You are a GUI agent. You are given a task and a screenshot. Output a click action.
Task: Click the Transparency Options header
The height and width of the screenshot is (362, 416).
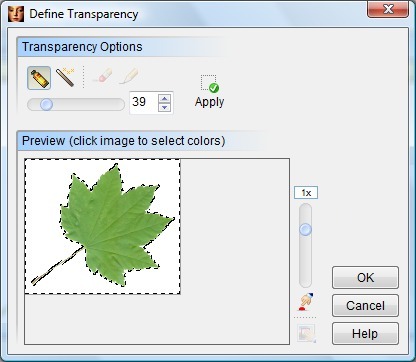(82, 47)
